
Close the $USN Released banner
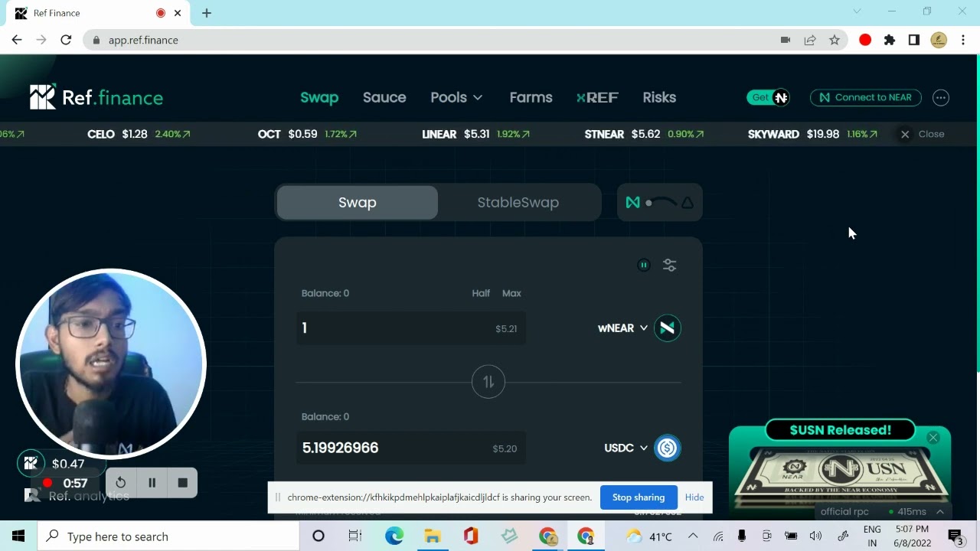933,438
